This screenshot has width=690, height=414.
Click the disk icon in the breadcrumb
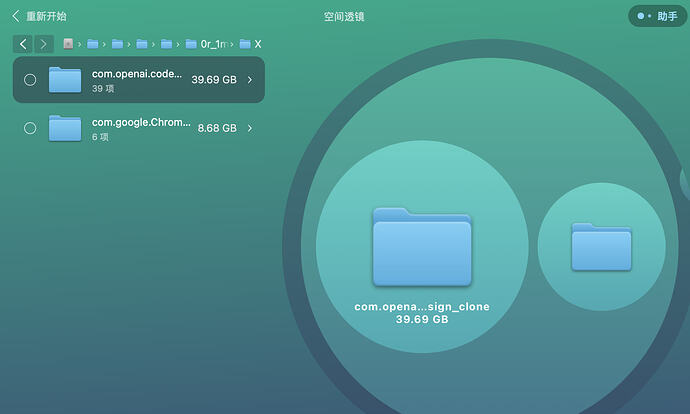[x=68, y=44]
